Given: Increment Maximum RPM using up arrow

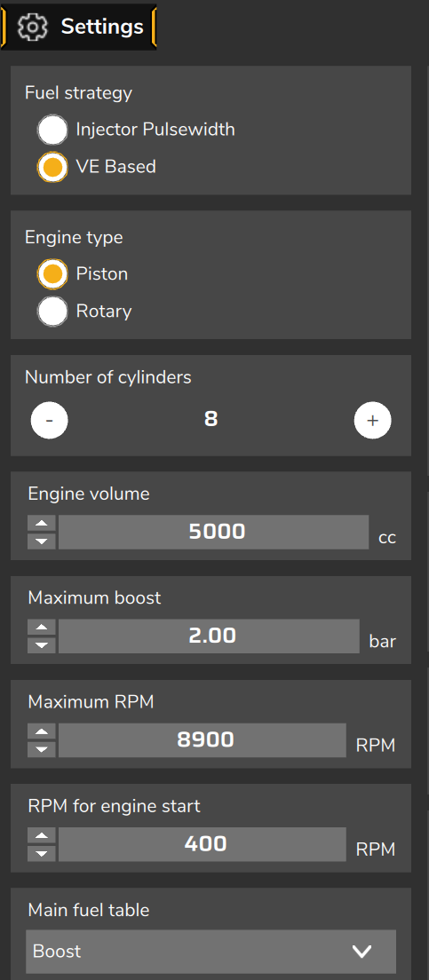Looking at the screenshot, I should 42,731.
